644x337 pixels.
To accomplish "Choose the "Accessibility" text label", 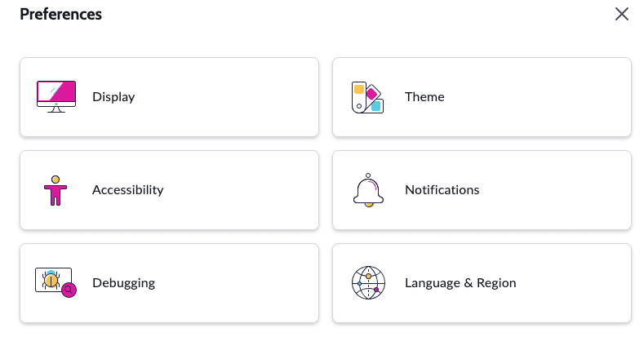I will [x=127, y=190].
